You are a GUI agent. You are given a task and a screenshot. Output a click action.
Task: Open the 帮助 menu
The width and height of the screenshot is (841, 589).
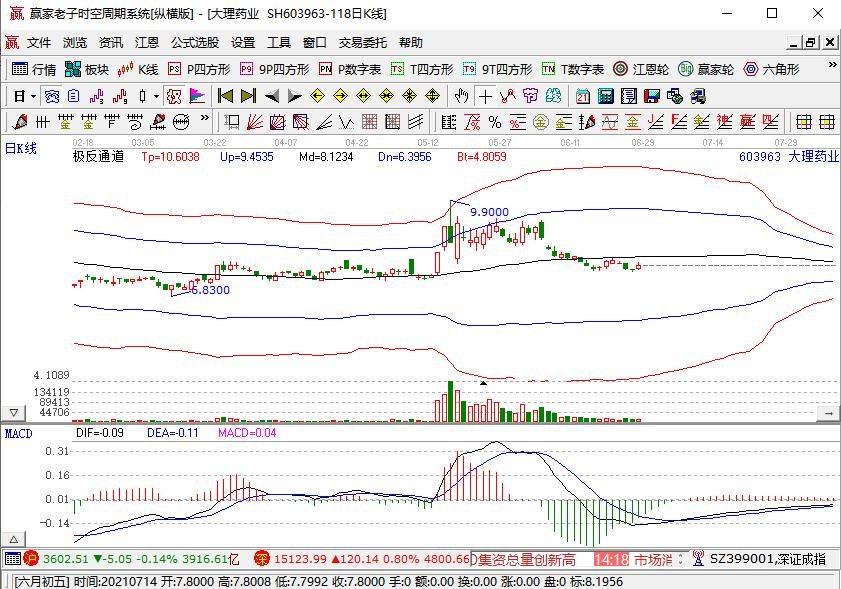(411, 42)
